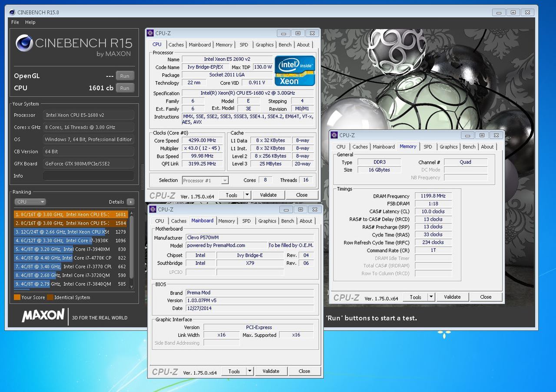Switch to the Caches tab in the Mainboard window
The width and height of the screenshot is (556, 392).
coord(179,221)
